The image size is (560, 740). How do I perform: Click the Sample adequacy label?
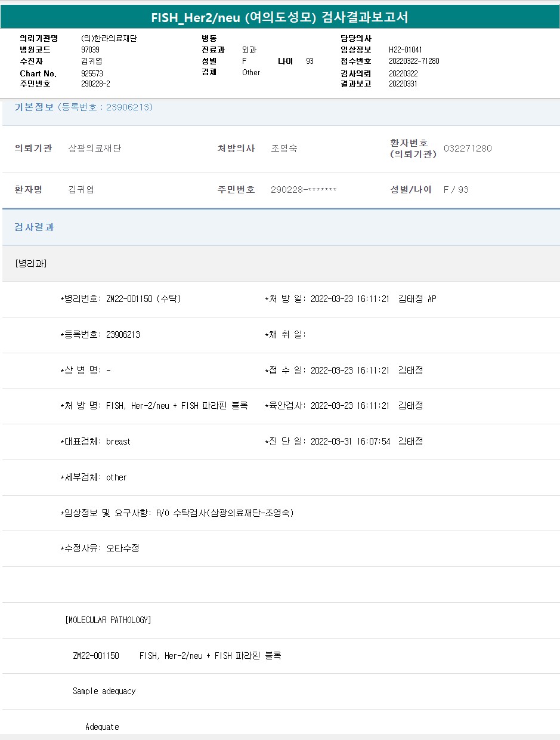pyautogui.click(x=104, y=691)
